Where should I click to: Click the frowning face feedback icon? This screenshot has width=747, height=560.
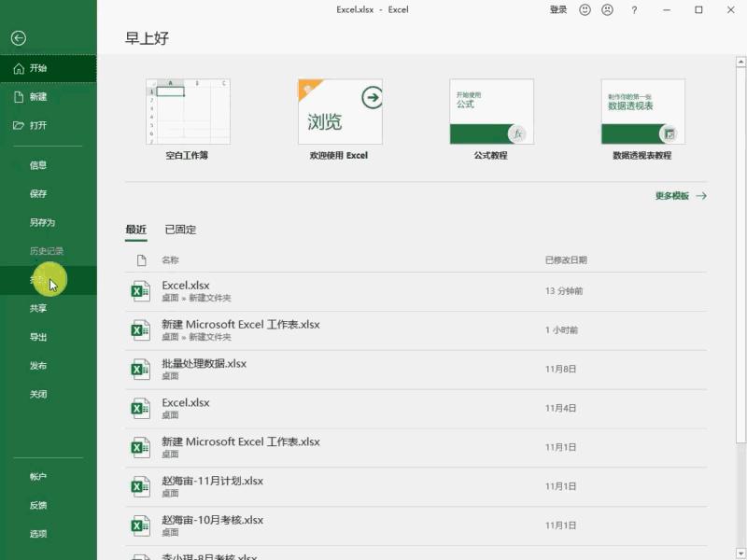609,9
